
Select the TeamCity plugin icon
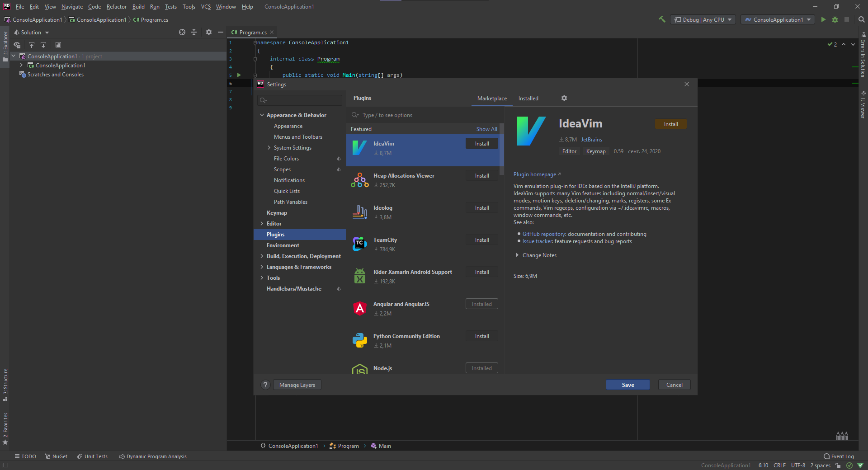coord(359,244)
